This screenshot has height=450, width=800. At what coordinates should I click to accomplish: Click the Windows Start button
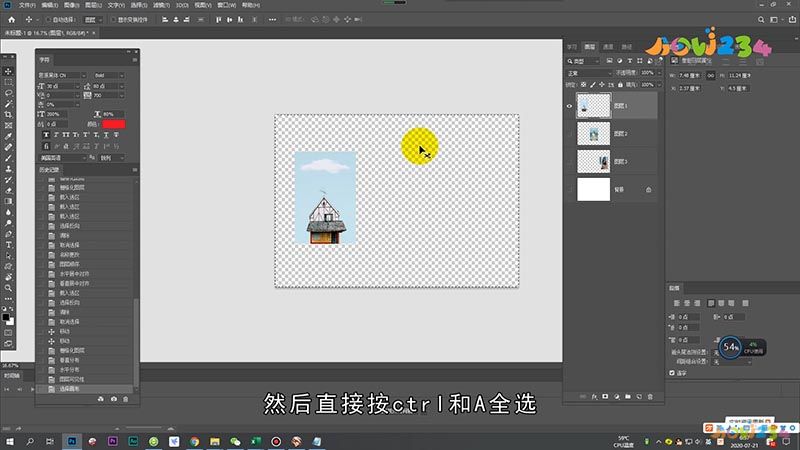9,441
